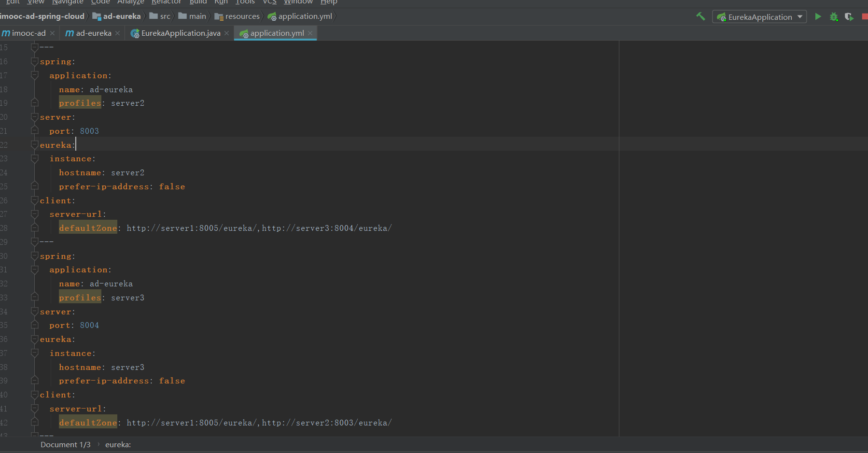Click the 'eureka:' breadcrumb at bottom
Screen dimensions: 868x453
[118, 445]
